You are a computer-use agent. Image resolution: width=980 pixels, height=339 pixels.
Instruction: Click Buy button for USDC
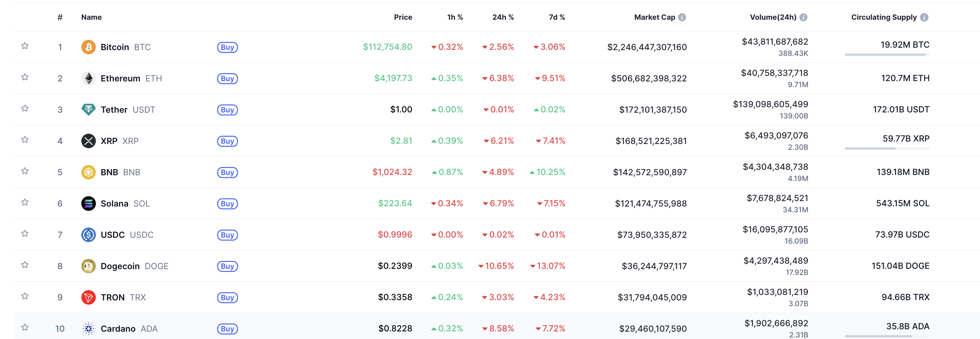[x=228, y=235]
